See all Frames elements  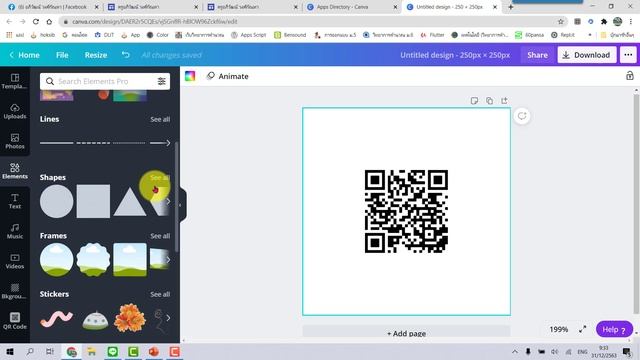[160, 236]
